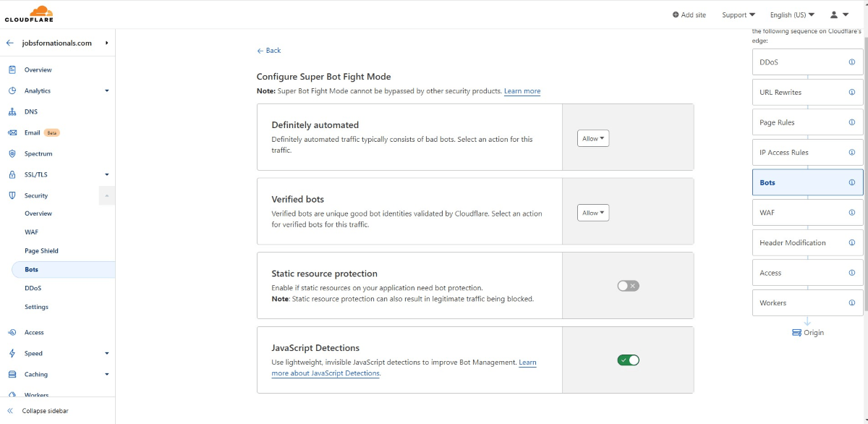This screenshot has width=868, height=424.
Task: Click the info icon on the WAF step
Action: pyautogui.click(x=851, y=213)
